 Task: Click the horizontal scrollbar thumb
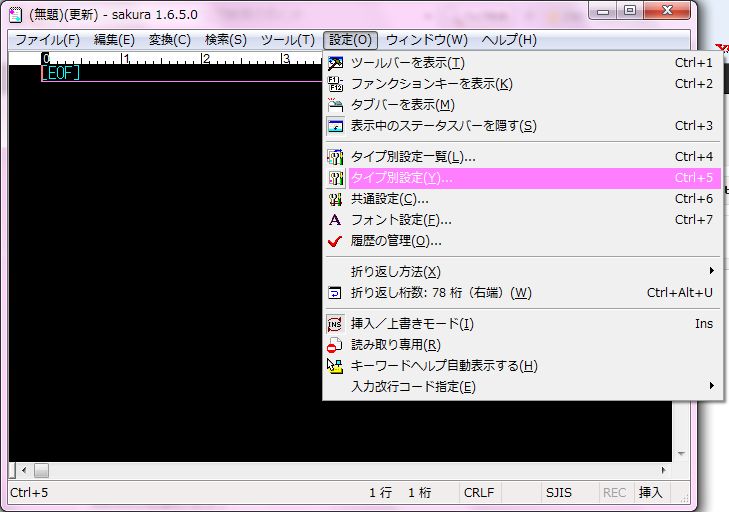(x=41, y=471)
